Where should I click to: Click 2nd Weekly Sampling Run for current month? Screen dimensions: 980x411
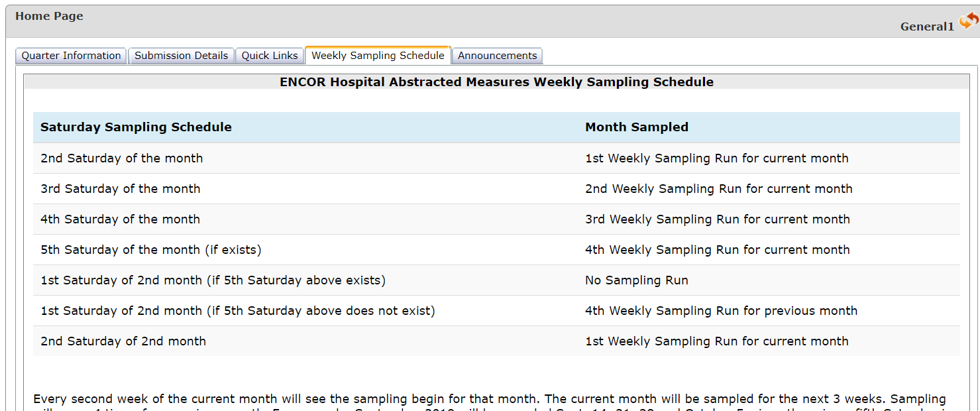(x=719, y=189)
